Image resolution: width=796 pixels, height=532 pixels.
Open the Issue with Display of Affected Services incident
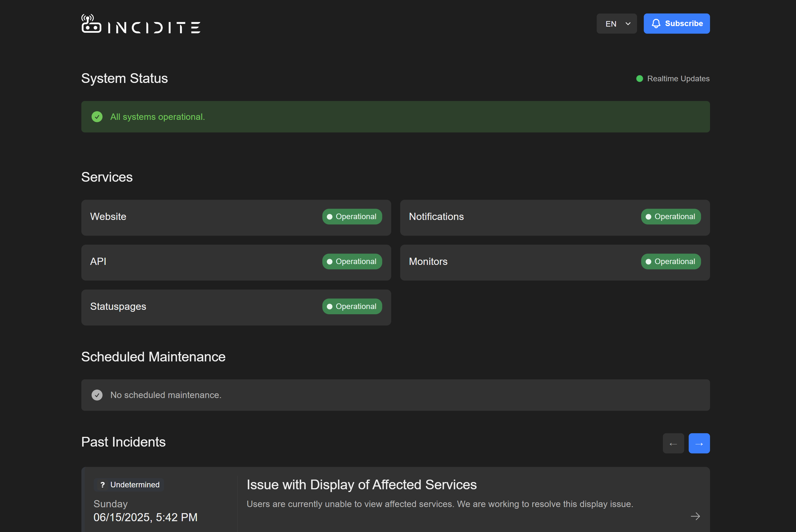coord(361,485)
